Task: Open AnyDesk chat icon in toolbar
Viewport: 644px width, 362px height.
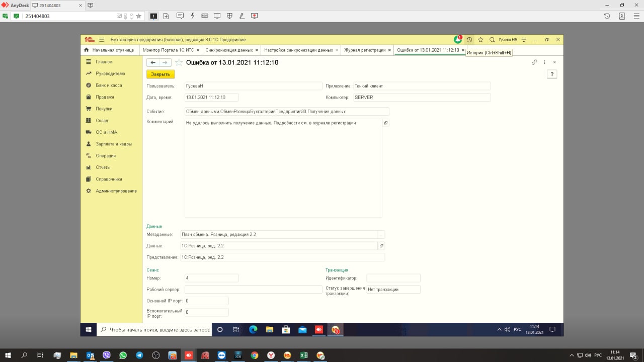Action: 180,16
